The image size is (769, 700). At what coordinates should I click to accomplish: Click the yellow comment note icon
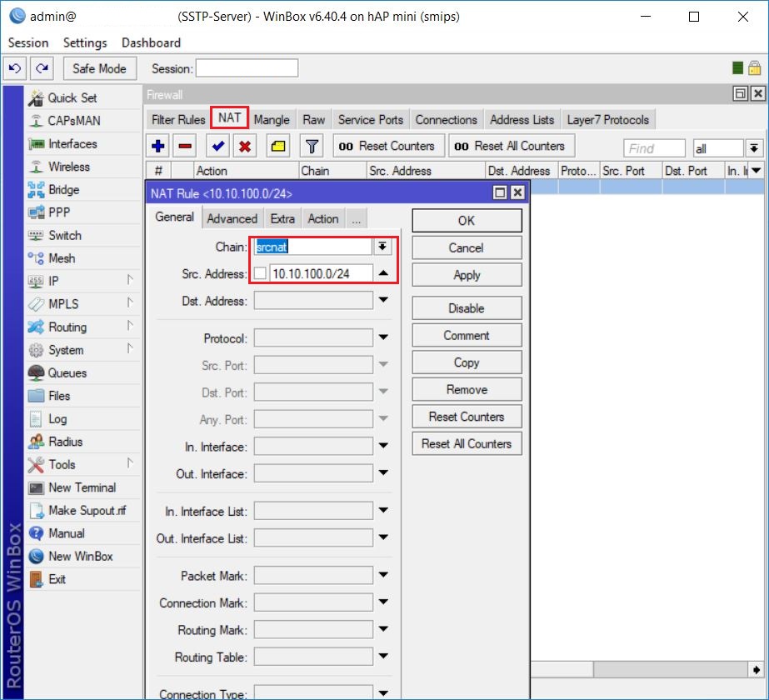tap(278, 146)
